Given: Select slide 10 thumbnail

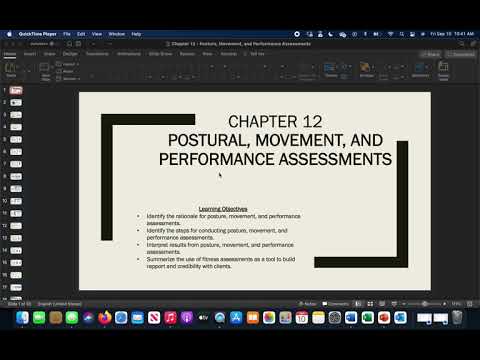Looking at the screenshot, I should [x=16, y=201].
